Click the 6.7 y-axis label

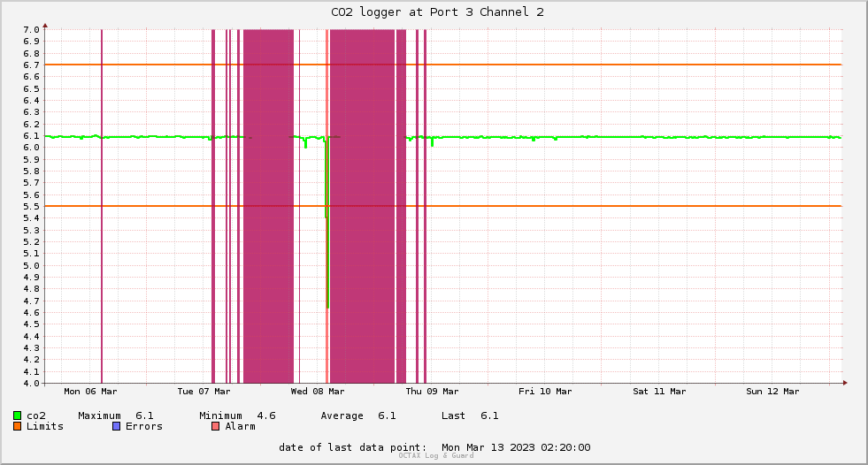tap(32, 65)
